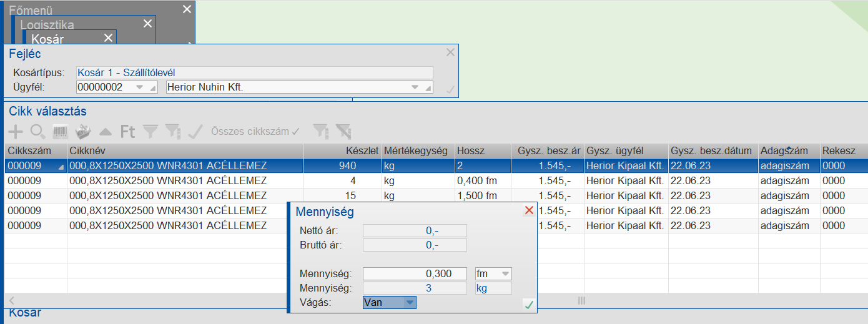868x324 pixels.
Task: Click the up triangle toolbar icon
Action: [106, 132]
